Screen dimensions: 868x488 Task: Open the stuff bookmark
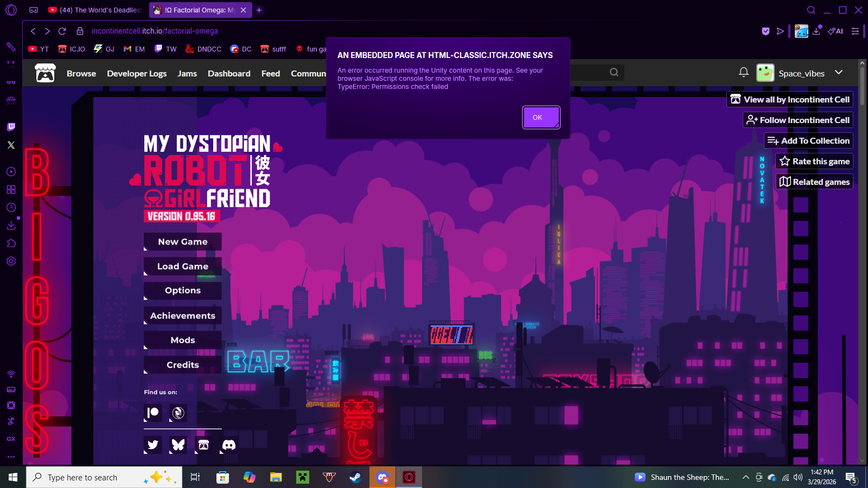point(273,49)
